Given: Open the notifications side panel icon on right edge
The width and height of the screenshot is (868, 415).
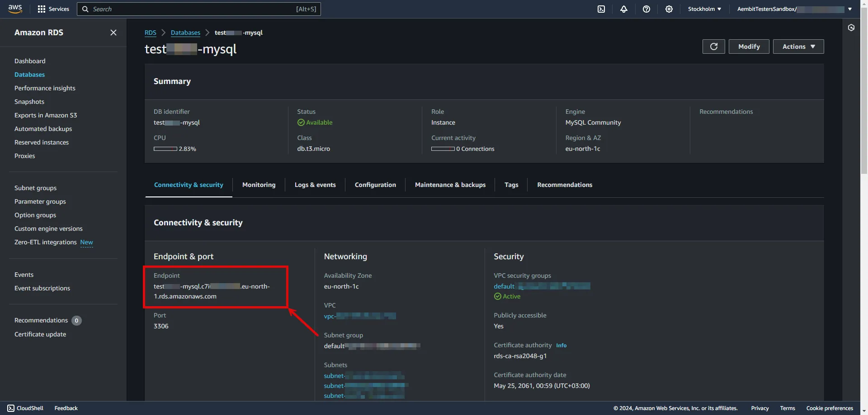Looking at the screenshot, I should [x=852, y=28].
